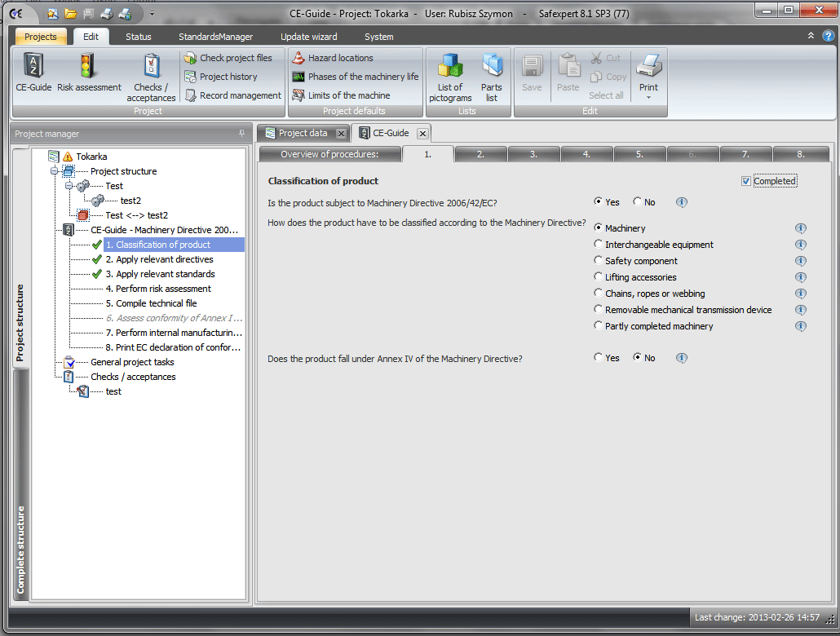Collapse the CE-Guide Machinery Directive node
This screenshot has width=840, height=636.
[55, 230]
